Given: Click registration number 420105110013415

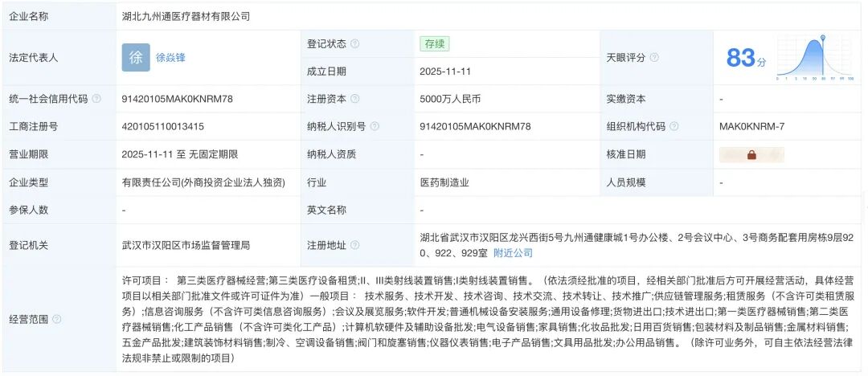Looking at the screenshot, I should (x=162, y=126).
